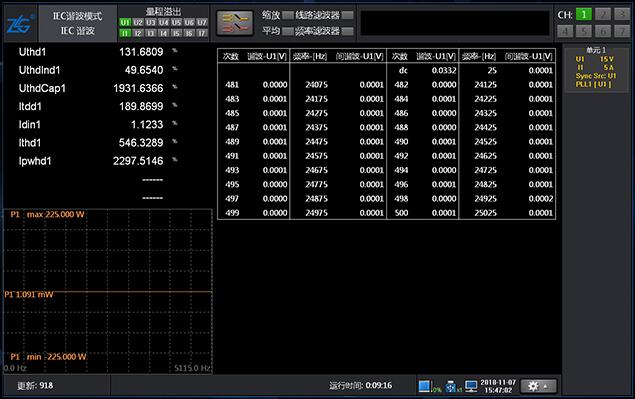
Task: Open the wiring configuration icon
Action: click(x=235, y=23)
